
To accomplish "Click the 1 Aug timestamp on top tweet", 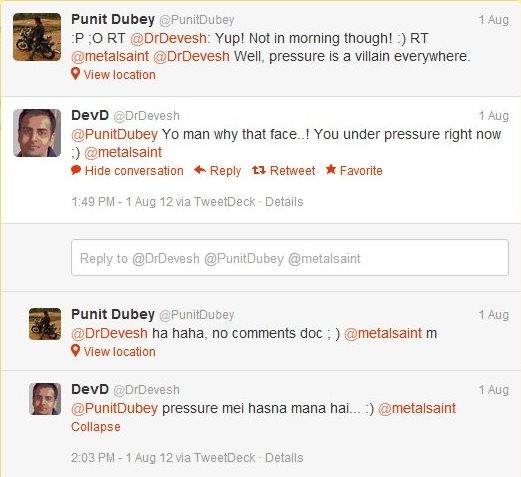I will coord(494,20).
